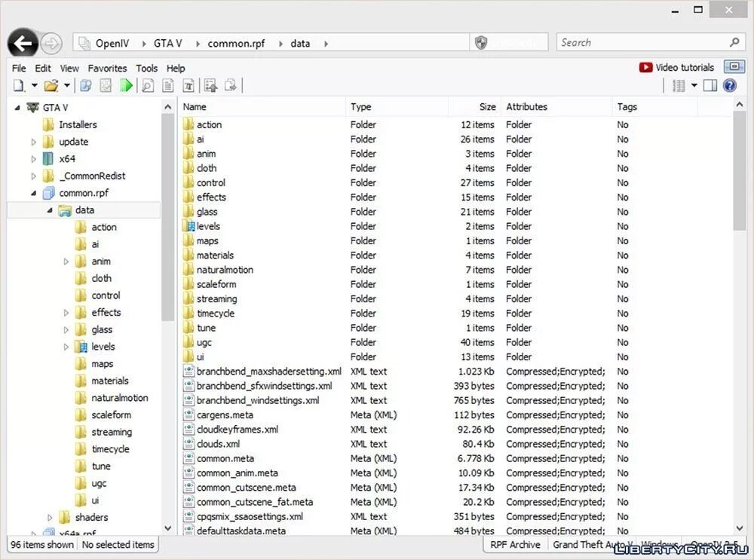Viewport: 754px width, 560px height.
Task: Click the GTA V root icon in tree
Action: 32,107
